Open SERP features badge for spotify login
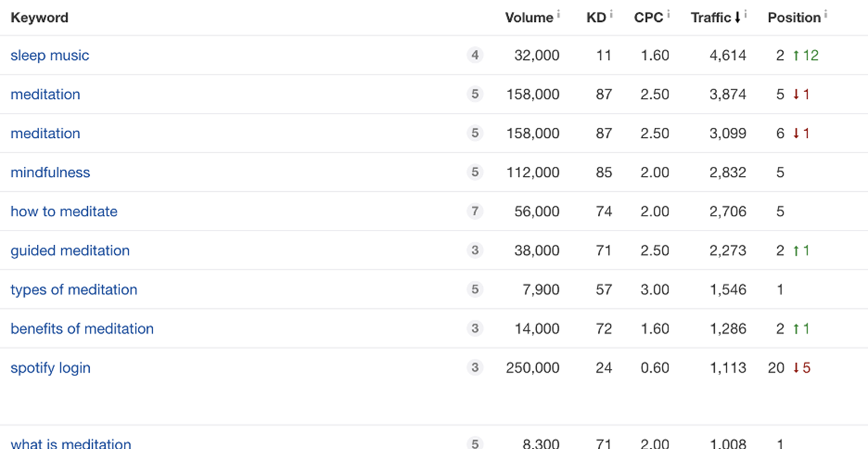Image resolution: width=868 pixels, height=449 pixels. tap(474, 368)
